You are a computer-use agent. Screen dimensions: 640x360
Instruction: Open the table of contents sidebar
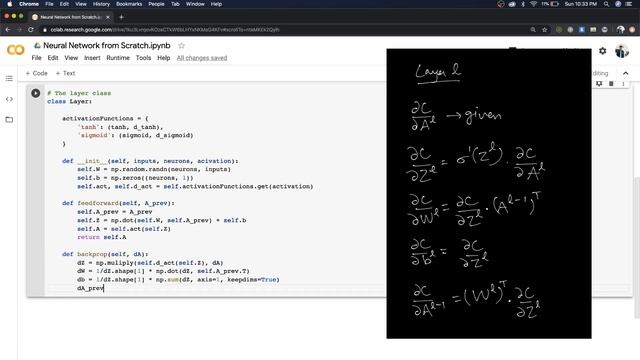click(9, 78)
